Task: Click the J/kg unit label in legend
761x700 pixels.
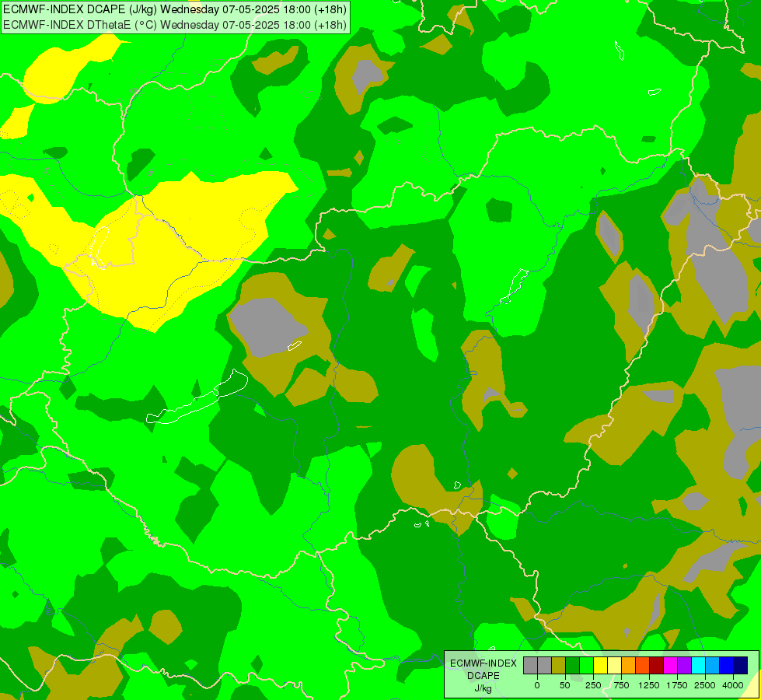Action: click(483, 689)
